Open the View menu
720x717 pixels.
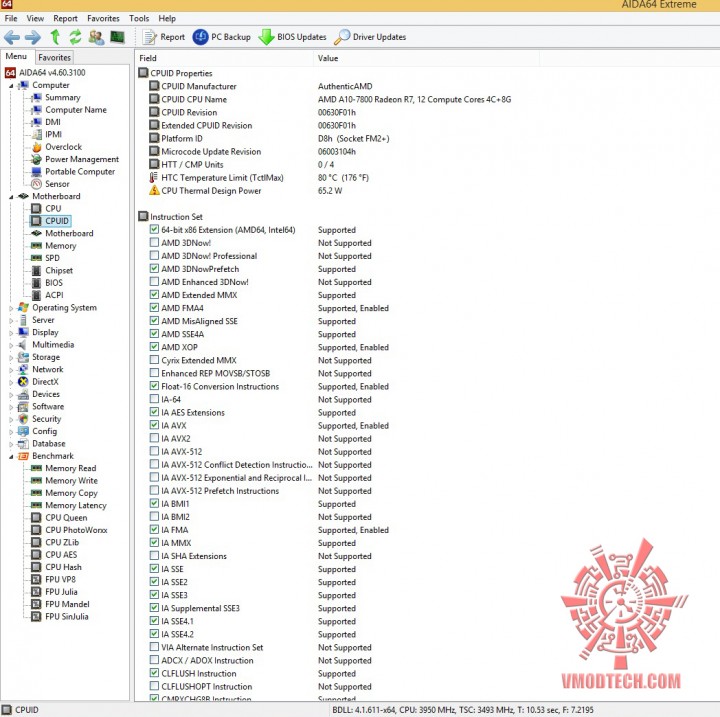(x=35, y=18)
